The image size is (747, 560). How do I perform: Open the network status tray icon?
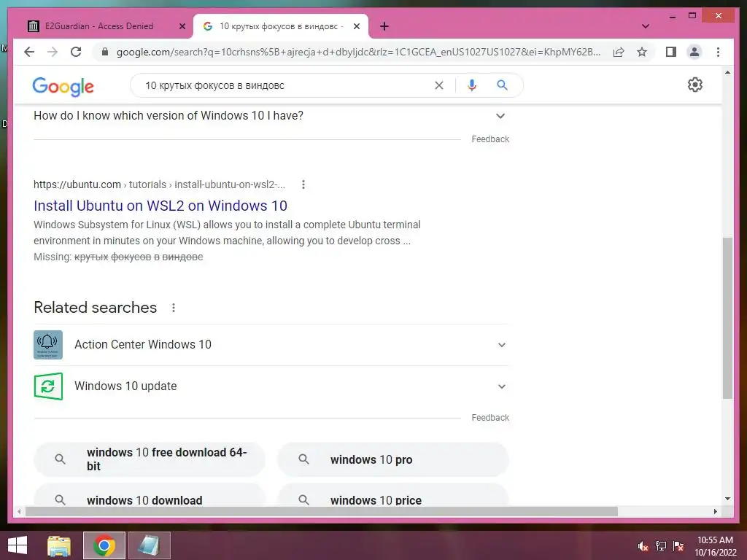661,546
